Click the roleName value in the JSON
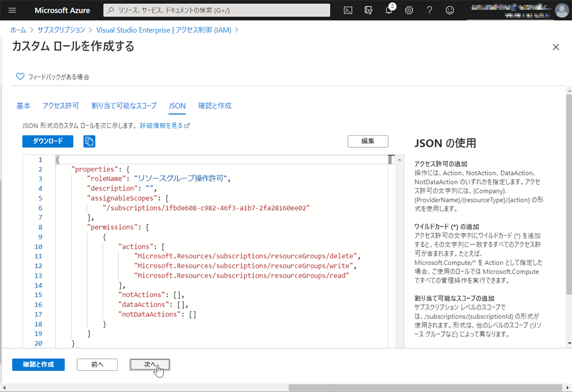Viewport: 572px width, 392px height. [x=181, y=179]
